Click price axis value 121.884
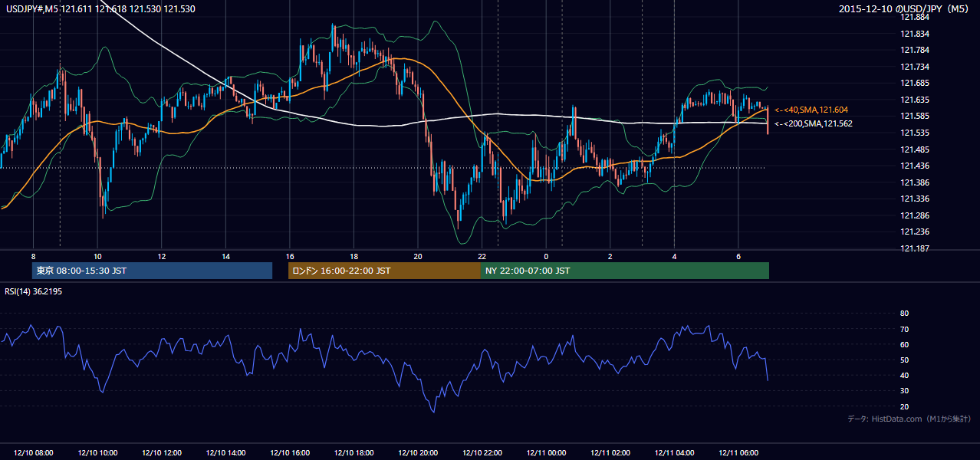 pos(916,18)
